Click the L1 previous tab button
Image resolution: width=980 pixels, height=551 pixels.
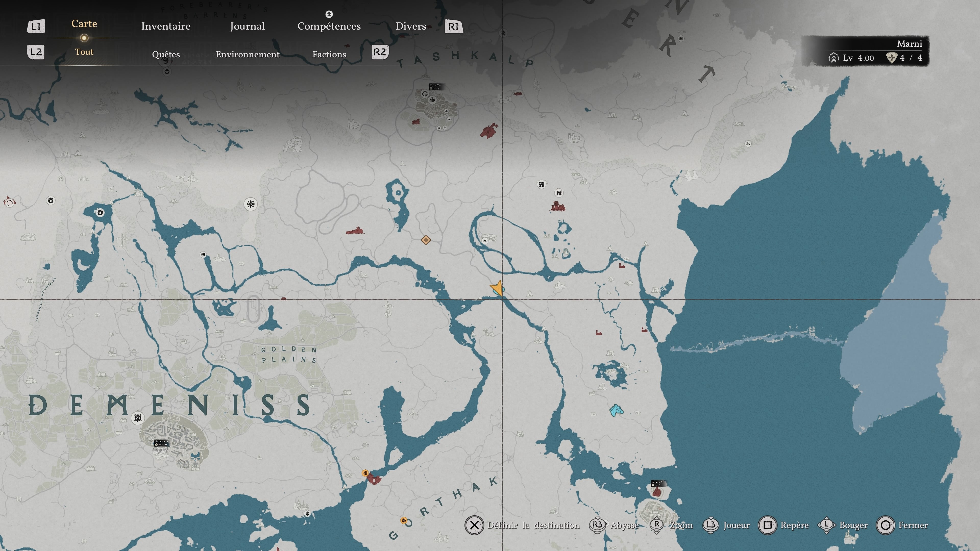pyautogui.click(x=36, y=27)
